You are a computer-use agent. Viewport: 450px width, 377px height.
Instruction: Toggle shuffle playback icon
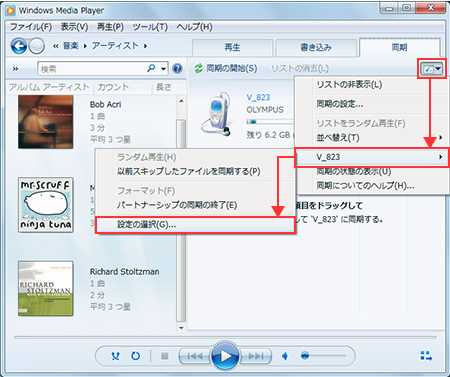coord(115,356)
